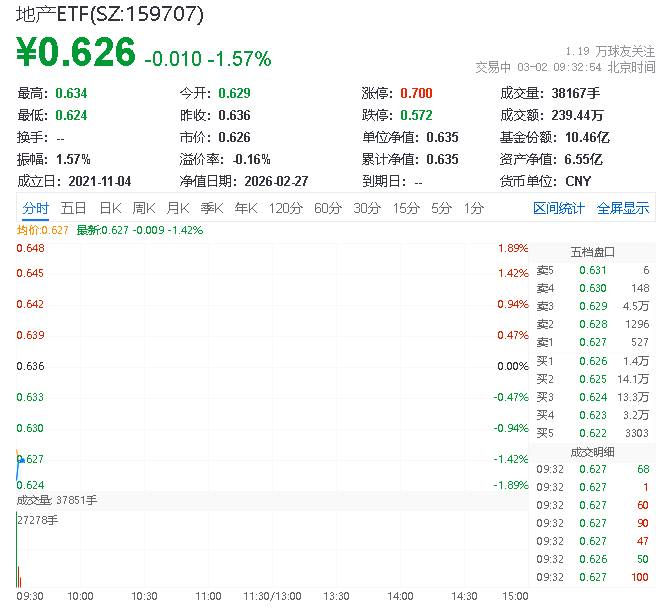Open the 五日 chart tab
The image size is (656, 615).
(x=73, y=208)
